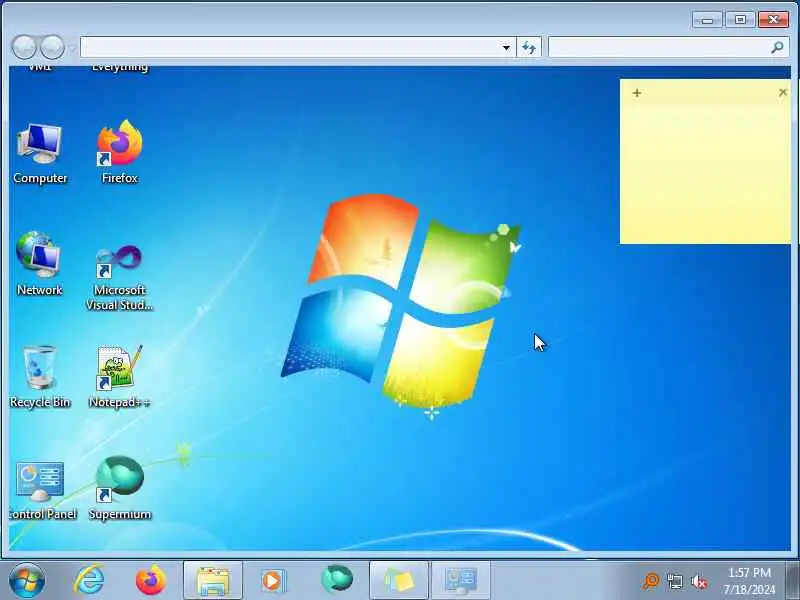
Task: Open the Notepad++ desktop shortcut
Action: [120, 377]
